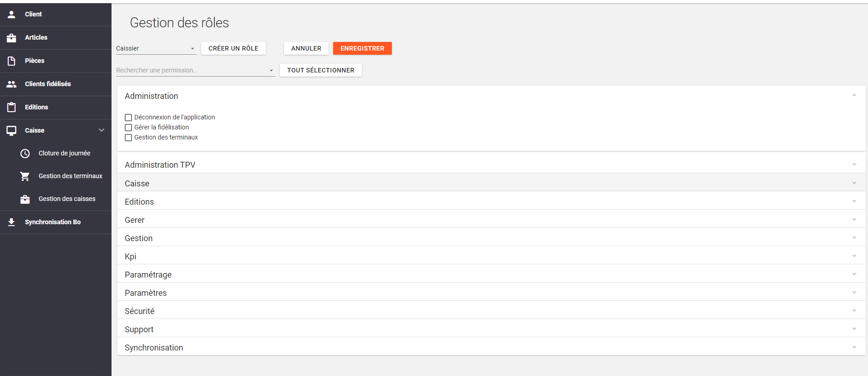Click the Cloture de journée clock icon
The image size is (868, 376).
(x=25, y=154)
